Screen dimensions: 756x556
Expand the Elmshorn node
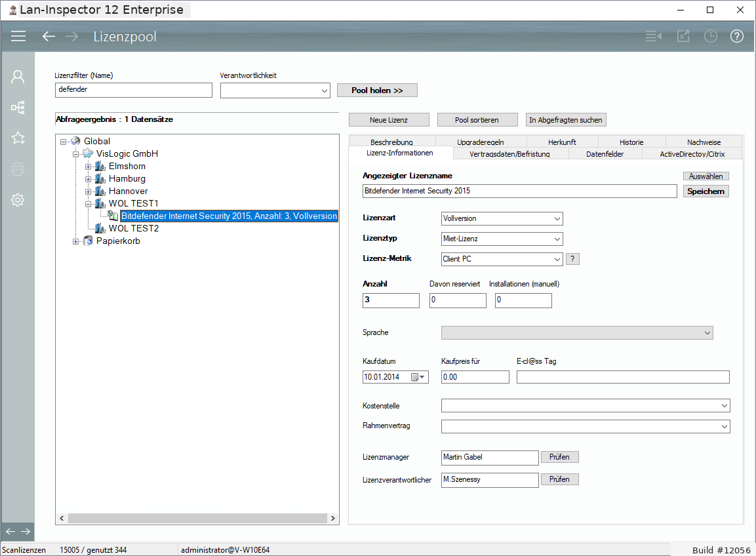click(89, 167)
